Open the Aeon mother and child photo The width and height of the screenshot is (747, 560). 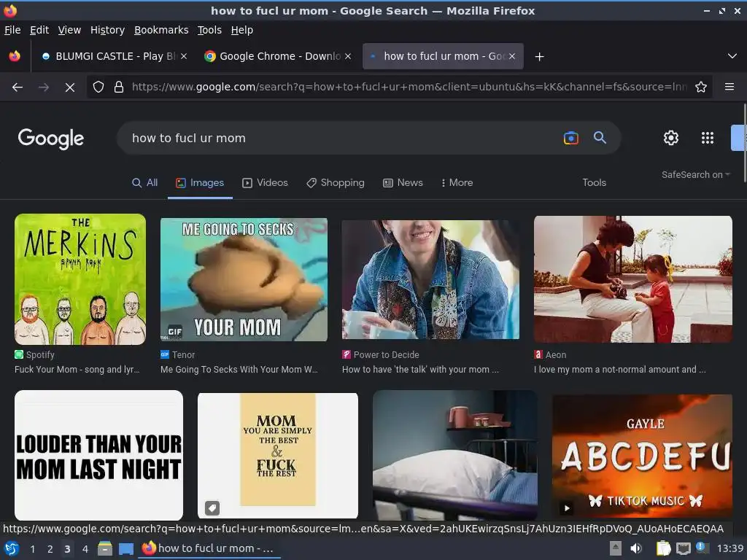pyautogui.click(x=632, y=279)
